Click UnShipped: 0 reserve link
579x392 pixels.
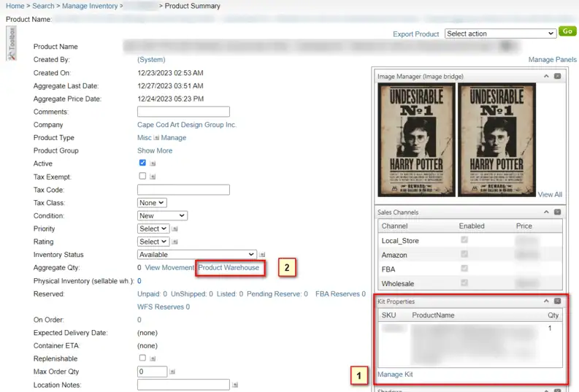[192, 293]
